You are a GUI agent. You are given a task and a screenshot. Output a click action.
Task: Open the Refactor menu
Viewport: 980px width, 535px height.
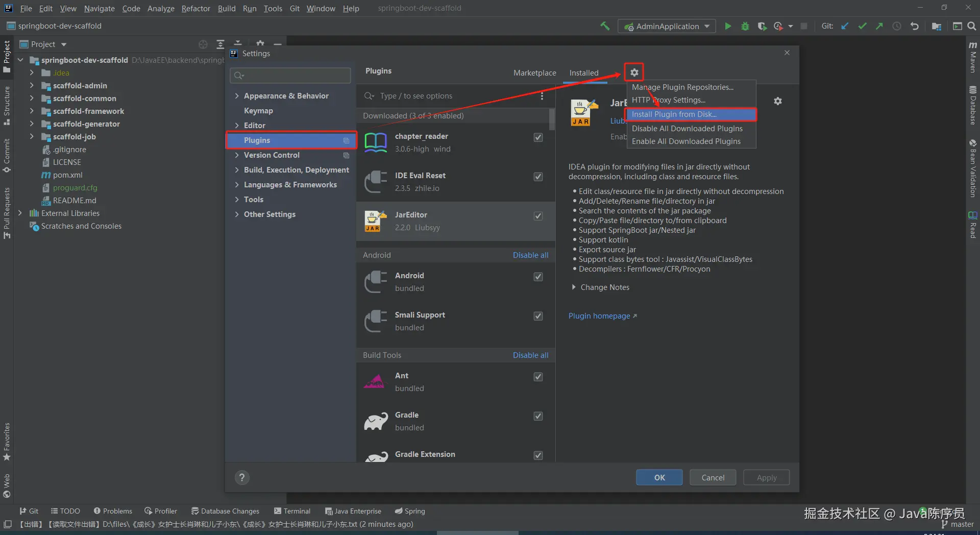[x=195, y=8]
